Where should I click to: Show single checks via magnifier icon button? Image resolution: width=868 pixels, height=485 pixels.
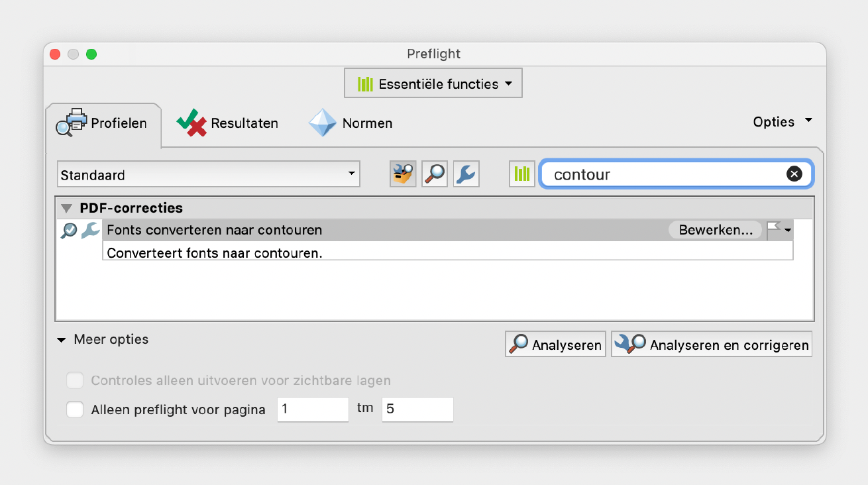pos(435,174)
